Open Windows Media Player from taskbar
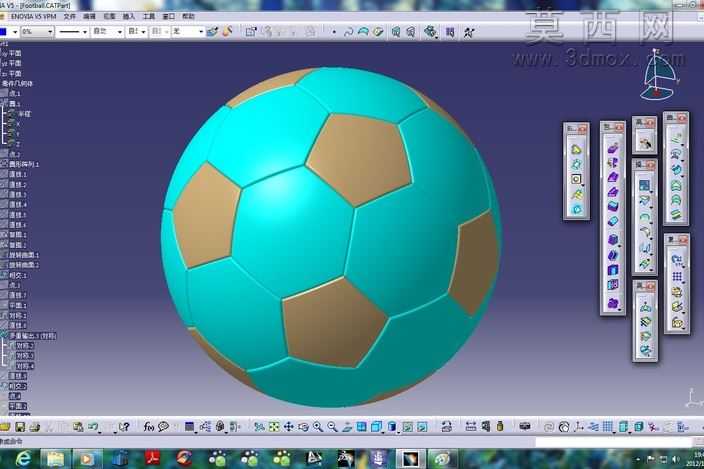Viewport: 704px width, 469px height. (88, 459)
